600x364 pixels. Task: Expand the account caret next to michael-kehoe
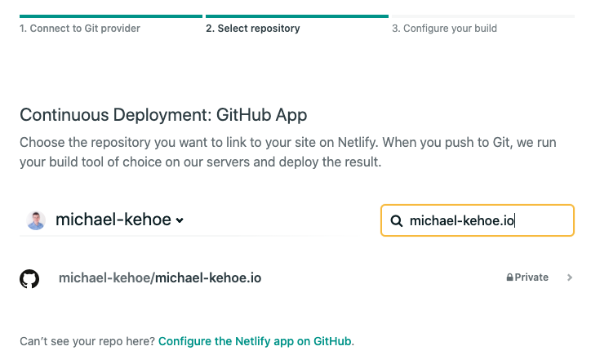point(180,220)
